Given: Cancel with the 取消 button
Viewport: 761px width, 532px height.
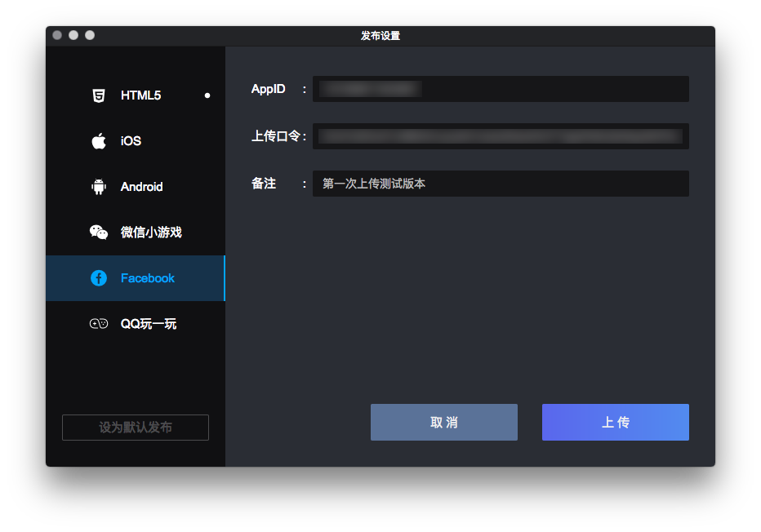Looking at the screenshot, I should click(x=443, y=423).
